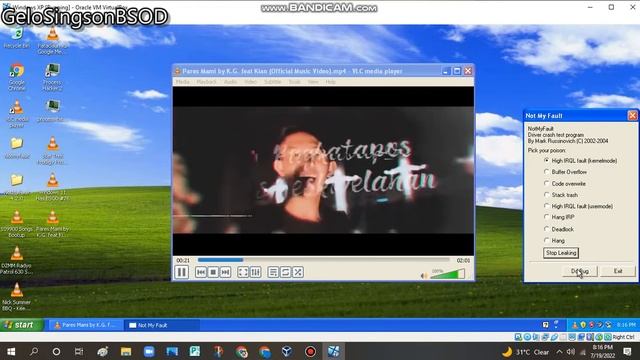
Task: Expand hidden host tray icons chevron
Action: [559, 351]
